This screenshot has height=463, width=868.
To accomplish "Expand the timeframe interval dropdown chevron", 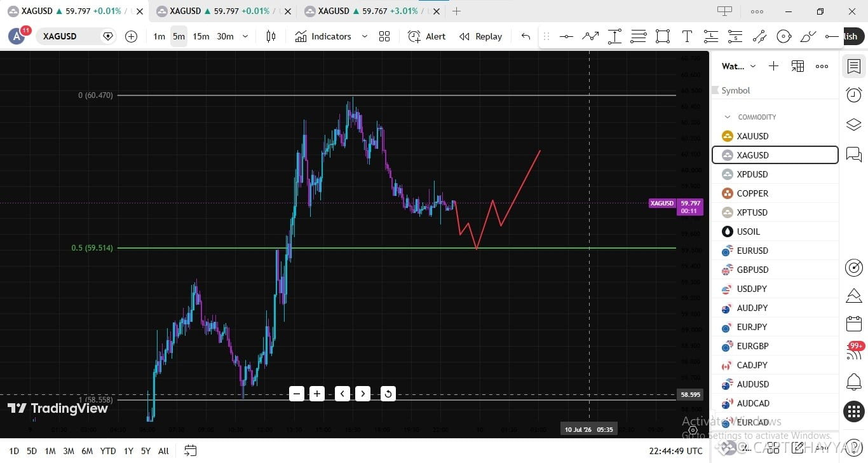I will (245, 36).
